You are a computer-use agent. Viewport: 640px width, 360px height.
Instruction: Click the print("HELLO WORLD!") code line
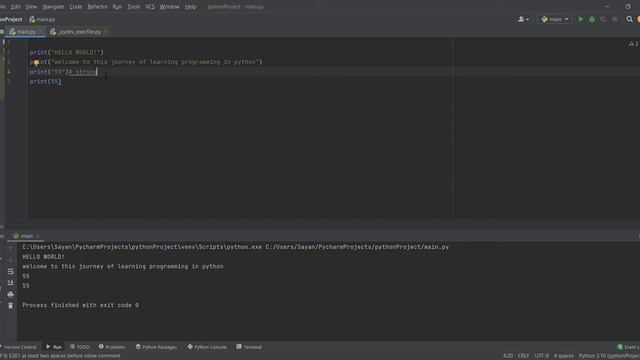click(67, 52)
